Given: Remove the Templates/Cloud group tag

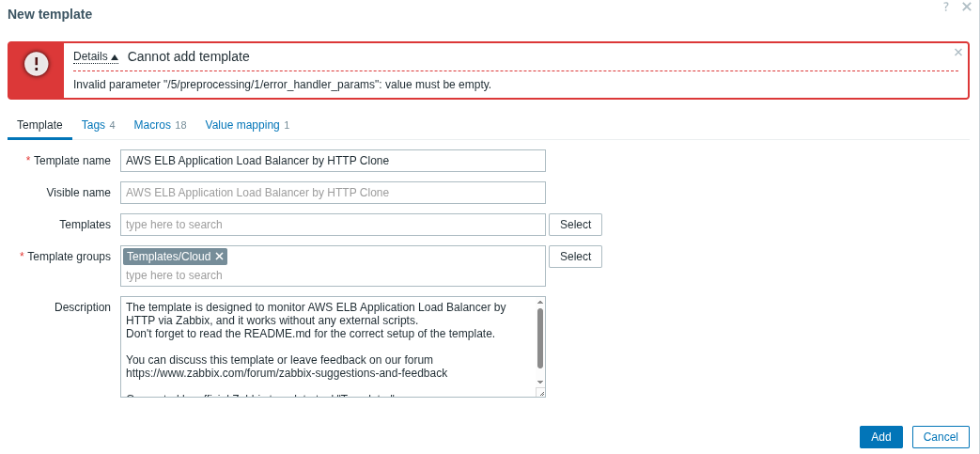Looking at the screenshot, I should (219, 257).
